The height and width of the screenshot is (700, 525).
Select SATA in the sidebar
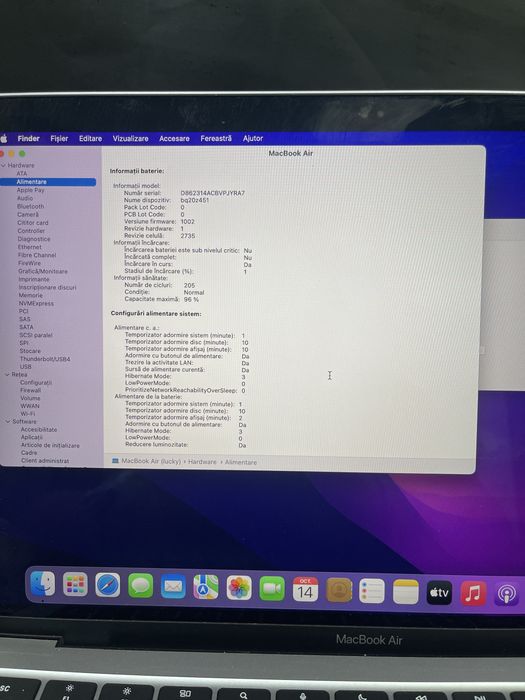click(x=26, y=327)
